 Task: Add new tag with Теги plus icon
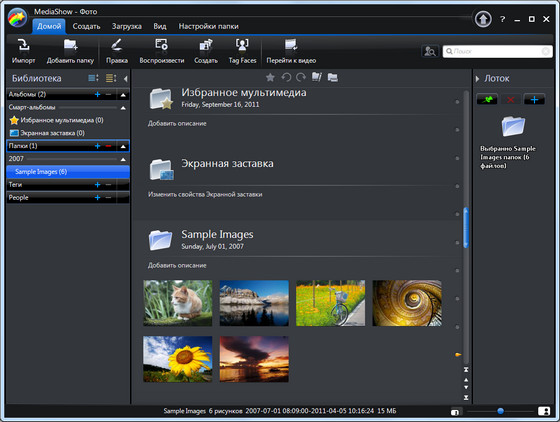(x=97, y=185)
